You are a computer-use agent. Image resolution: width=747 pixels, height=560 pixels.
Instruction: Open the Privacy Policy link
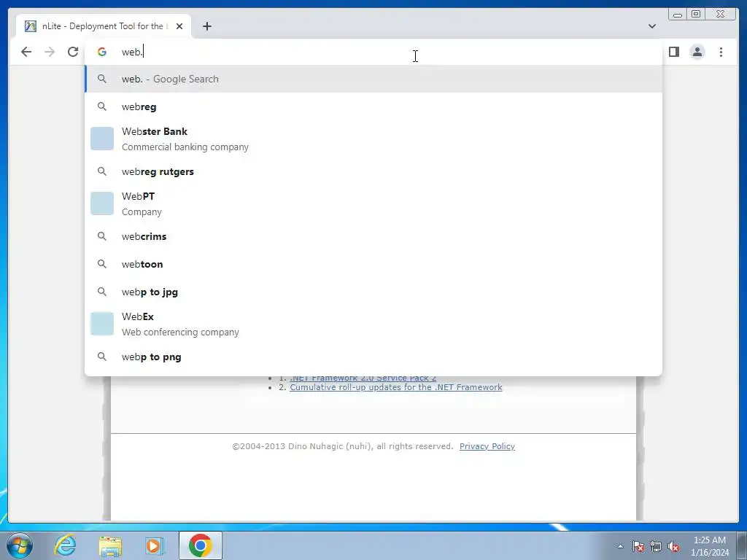(x=487, y=446)
